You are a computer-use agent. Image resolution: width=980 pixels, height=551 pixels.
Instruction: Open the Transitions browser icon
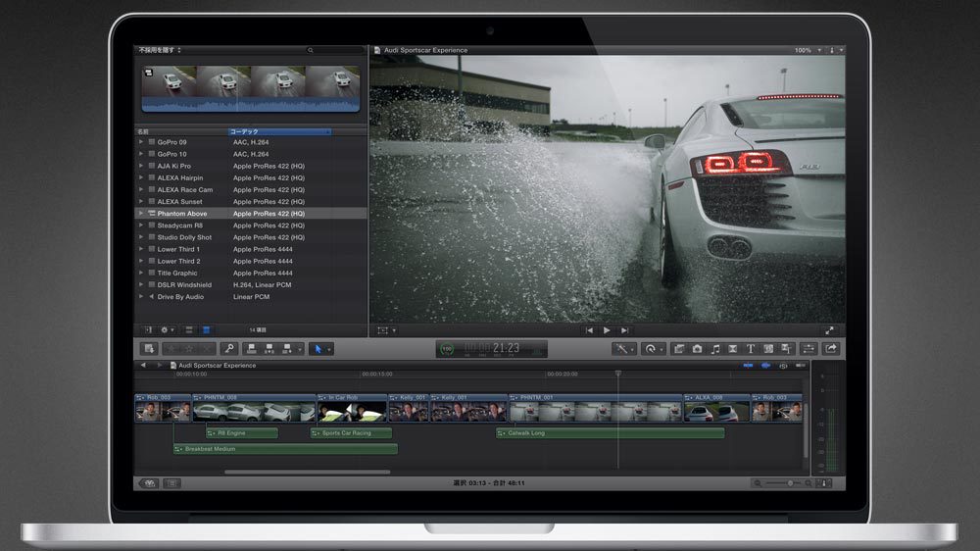(732, 349)
